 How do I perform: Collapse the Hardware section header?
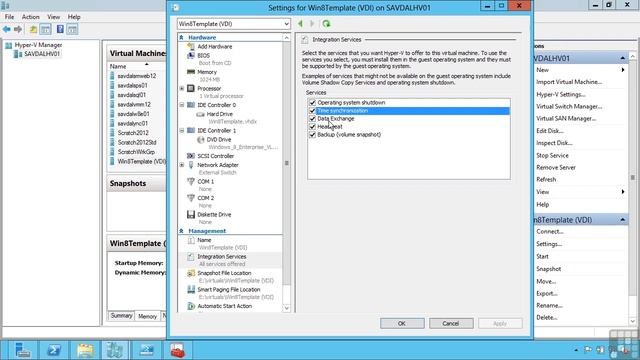[181, 38]
